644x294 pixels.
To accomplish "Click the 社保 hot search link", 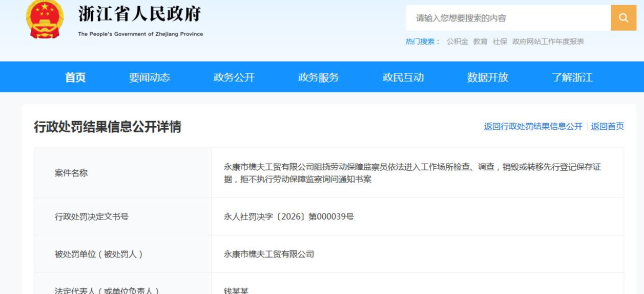I will [x=500, y=42].
